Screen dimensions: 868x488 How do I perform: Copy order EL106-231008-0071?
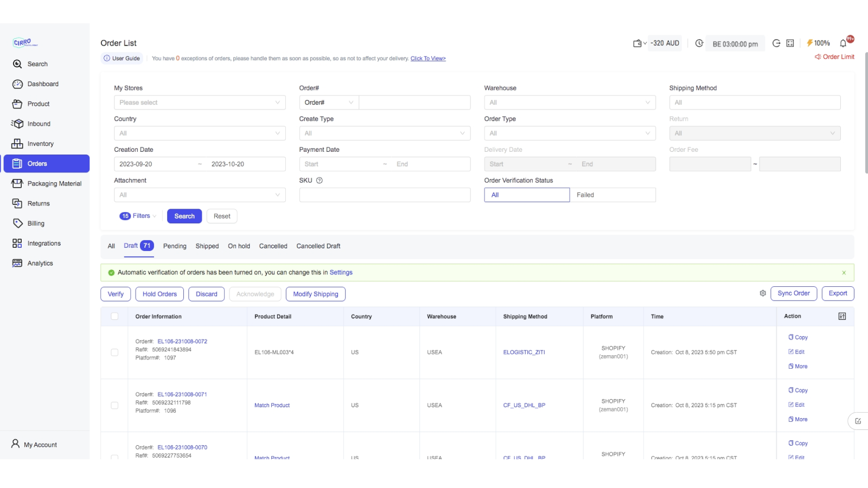click(798, 390)
